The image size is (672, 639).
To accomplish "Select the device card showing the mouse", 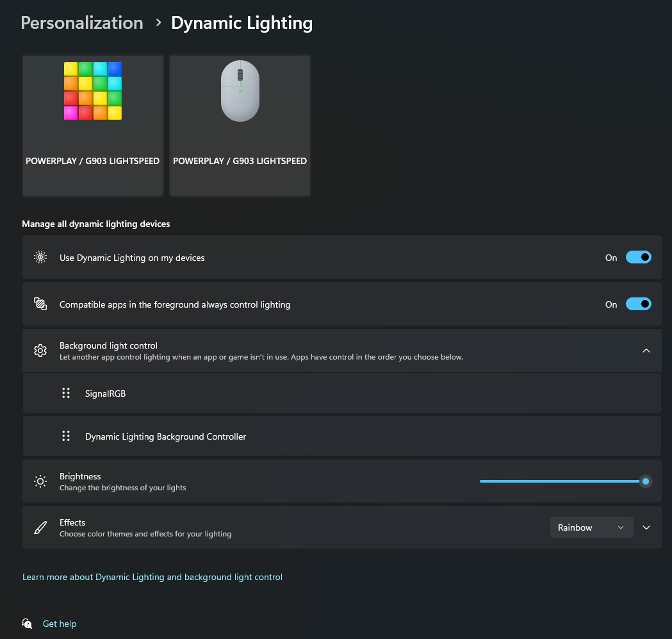I will [x=240, y=125].
